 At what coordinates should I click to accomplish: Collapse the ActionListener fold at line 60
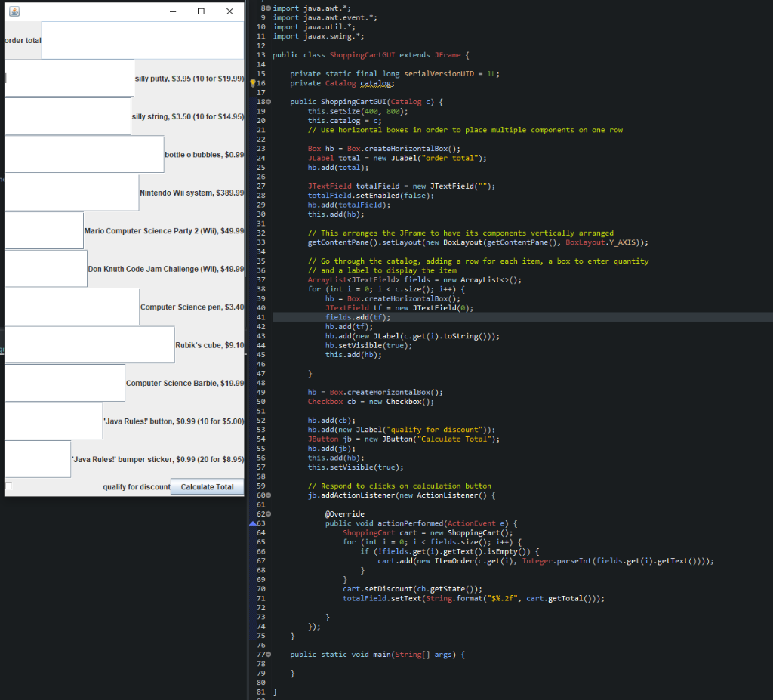[268, 495]
